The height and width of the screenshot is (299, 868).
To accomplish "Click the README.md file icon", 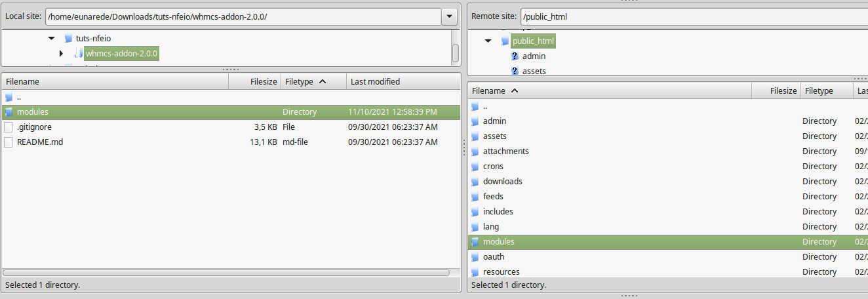I will (x=9, y=142).
